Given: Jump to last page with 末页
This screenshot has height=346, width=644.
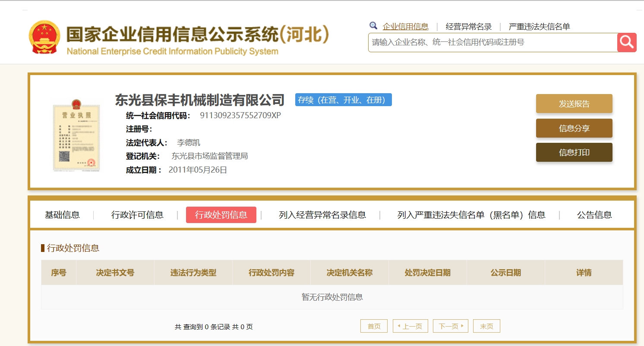Looking at the screenshot, I should tap(486, 326).
